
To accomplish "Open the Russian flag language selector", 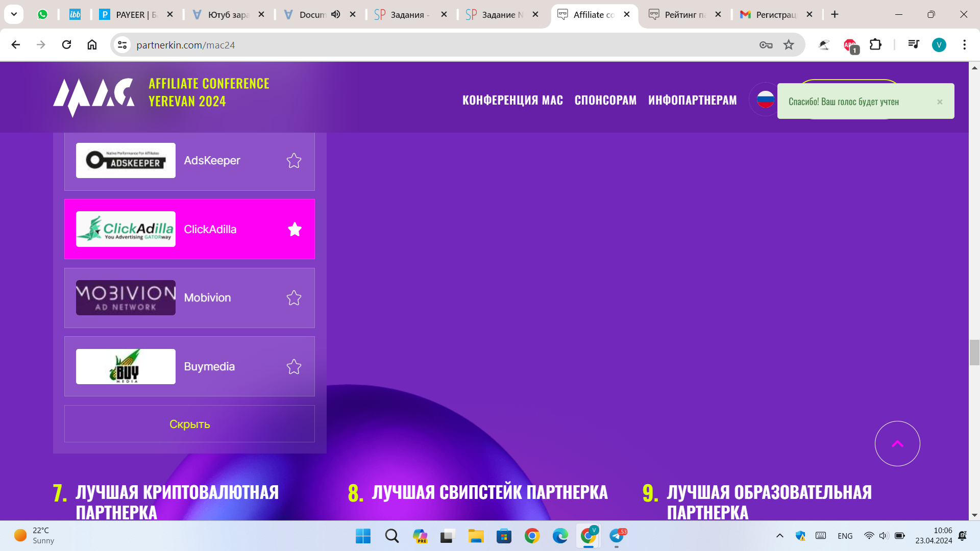I will pos(765,99).
